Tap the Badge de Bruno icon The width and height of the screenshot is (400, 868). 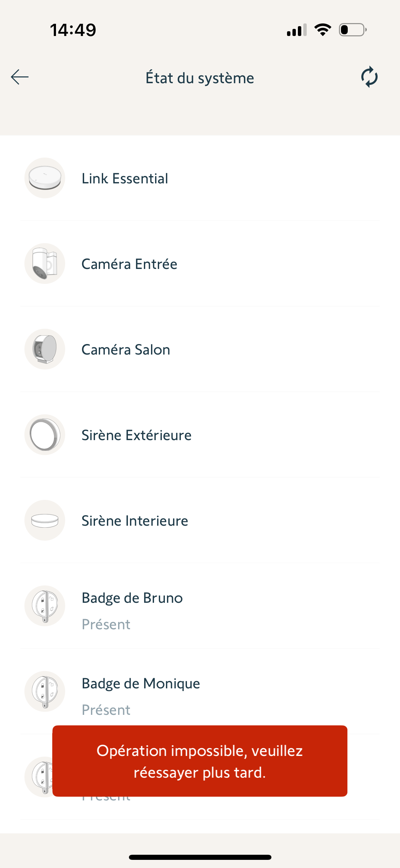click(45, 606)
